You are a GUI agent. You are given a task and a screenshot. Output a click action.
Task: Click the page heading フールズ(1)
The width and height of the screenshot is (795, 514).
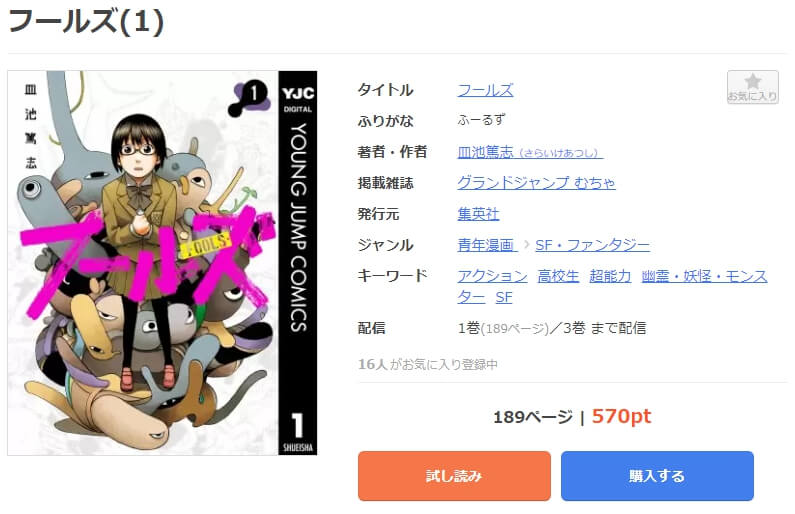(x=86, y=22)
